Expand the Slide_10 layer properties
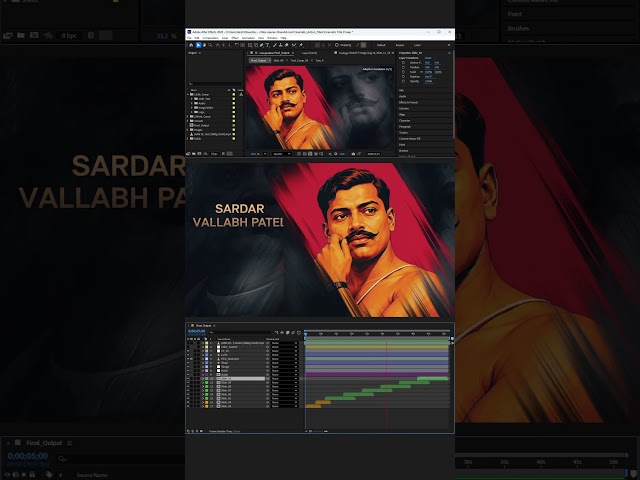This screenshot has height=480, width=640. (x=203, y=379)
